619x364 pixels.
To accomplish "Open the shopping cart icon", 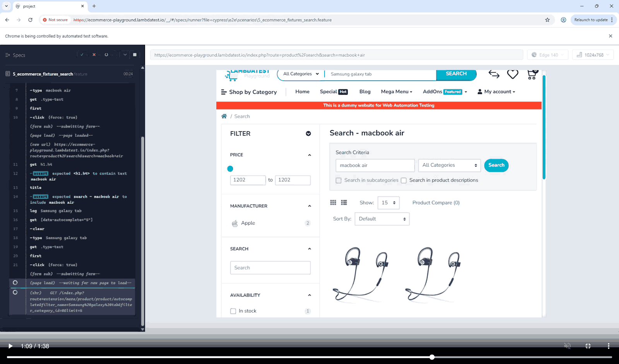I will [x=532, y=75].
